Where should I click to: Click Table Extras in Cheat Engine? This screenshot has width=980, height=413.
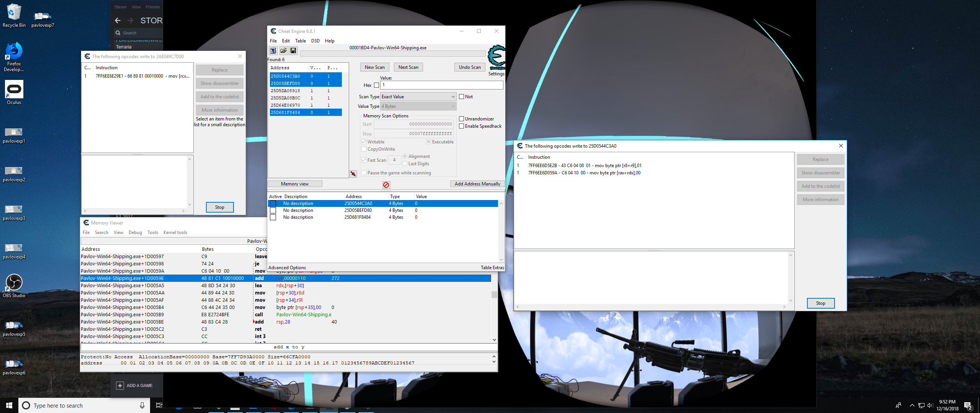coord(493,268)
